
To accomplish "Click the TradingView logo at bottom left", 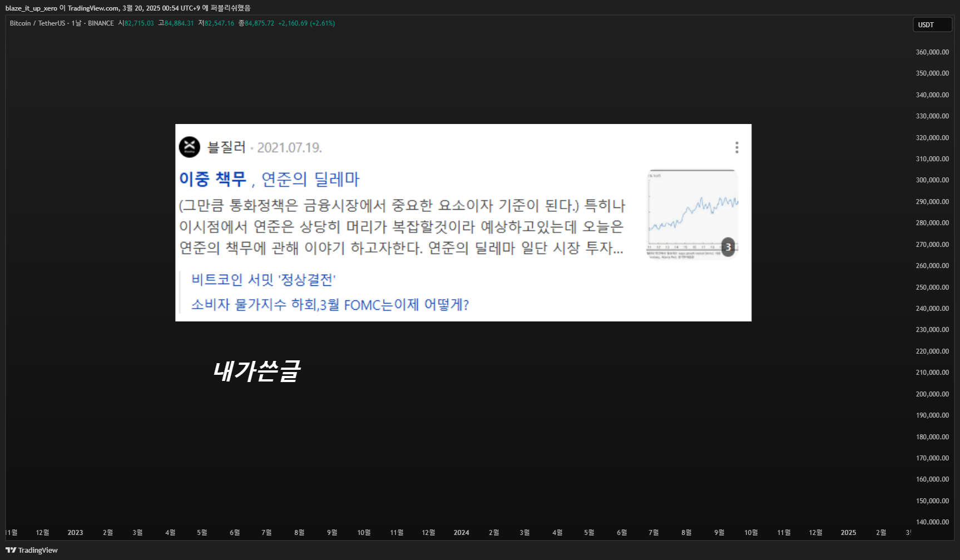I will click(32, 550).
